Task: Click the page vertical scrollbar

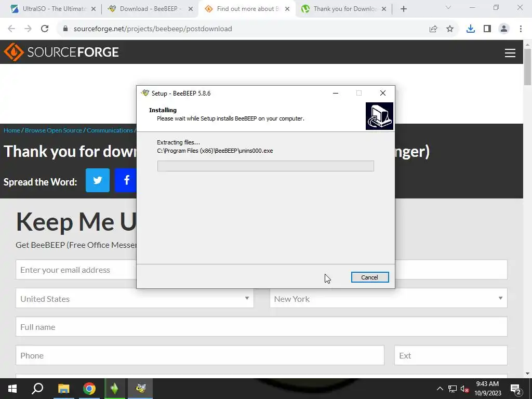Action: point(528,67)
